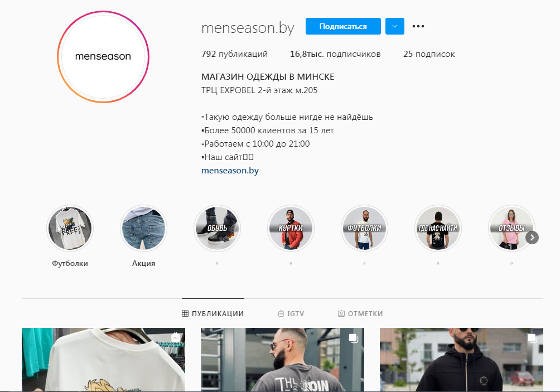This screenshot has height=392, width=560.
Task: Switch to the ПУБЛИКАЦИИ tab
Action: tap(213, 313)
